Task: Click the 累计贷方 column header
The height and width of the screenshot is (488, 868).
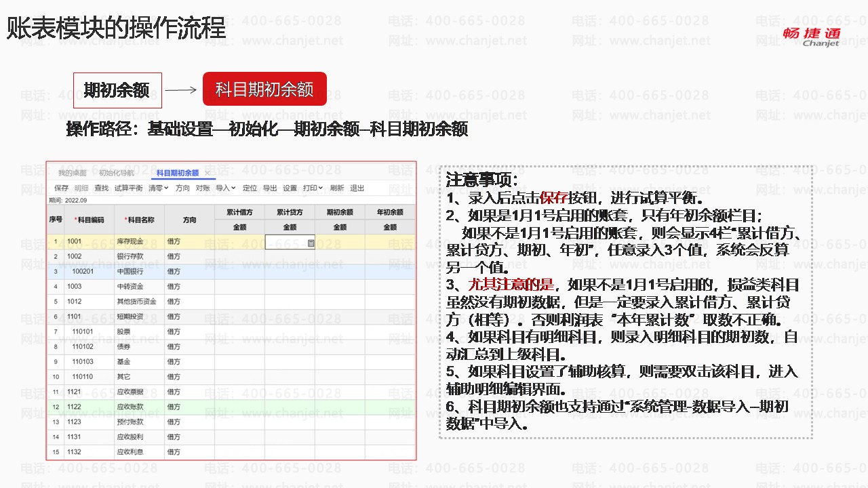Action: point(290,212)
